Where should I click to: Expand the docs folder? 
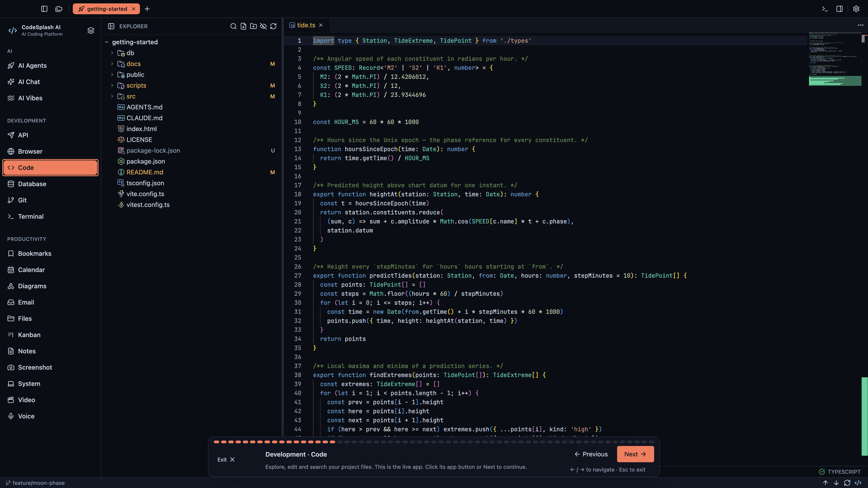point(112,64)
